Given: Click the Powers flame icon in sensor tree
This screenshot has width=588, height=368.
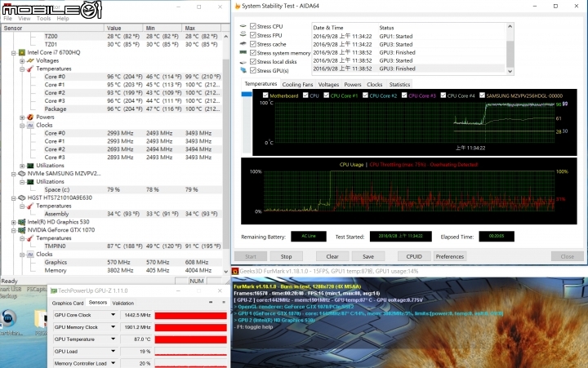Looking at the screenshot, I should click(30, 117).
